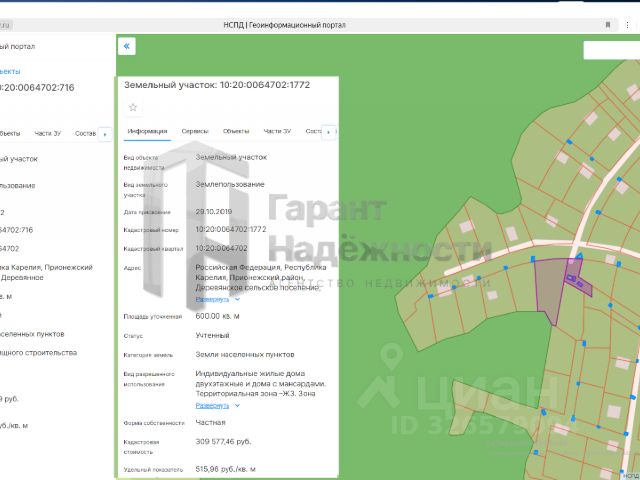Open Части ЗУ tab in left panel
Screen dimensions: 640x480
click(48, 133)
